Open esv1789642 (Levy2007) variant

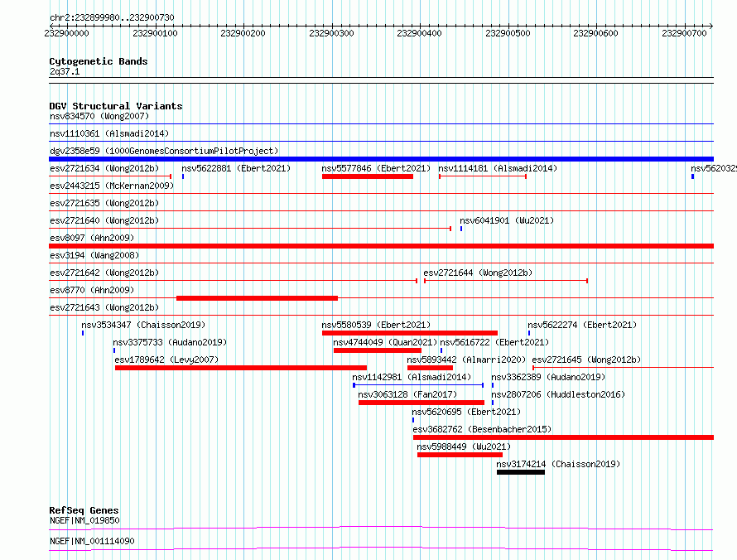coord(166,360)
